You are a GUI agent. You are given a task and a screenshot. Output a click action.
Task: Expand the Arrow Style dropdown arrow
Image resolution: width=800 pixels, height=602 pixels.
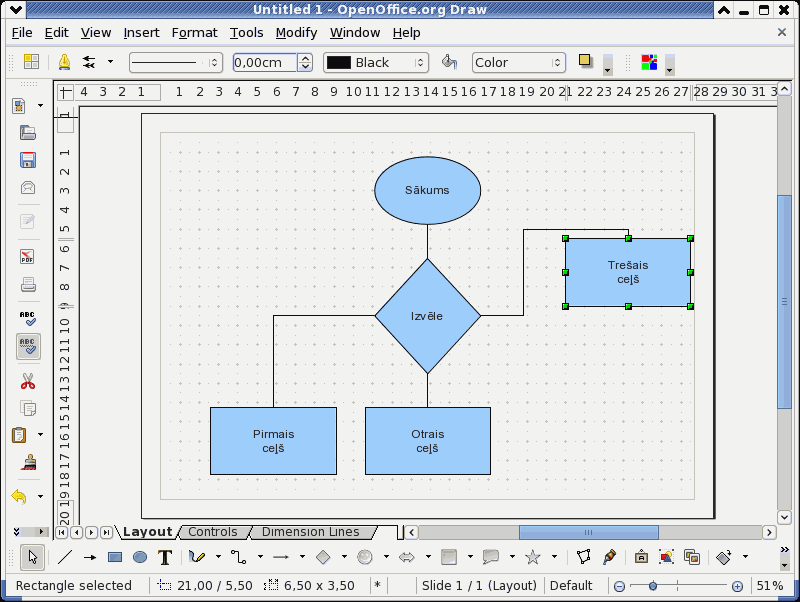tap(110, 62)
